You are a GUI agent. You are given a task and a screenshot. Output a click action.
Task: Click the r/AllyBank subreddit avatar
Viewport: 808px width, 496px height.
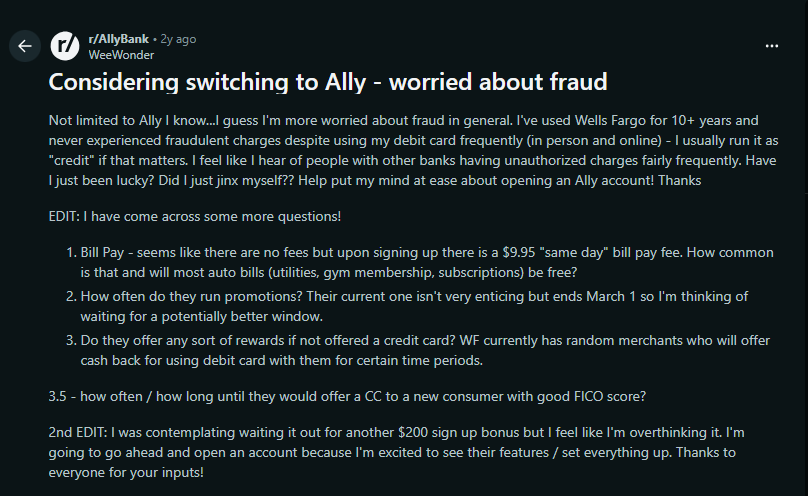65,46
